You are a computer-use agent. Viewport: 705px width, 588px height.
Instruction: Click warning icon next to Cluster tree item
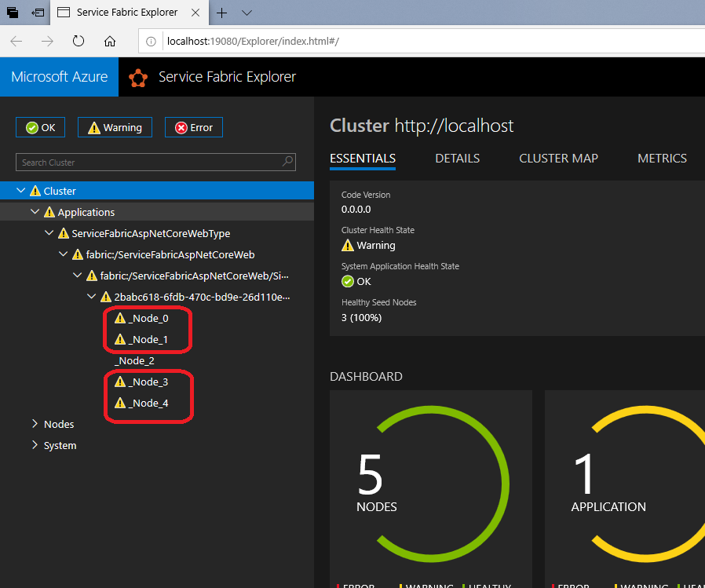point(35,191)
